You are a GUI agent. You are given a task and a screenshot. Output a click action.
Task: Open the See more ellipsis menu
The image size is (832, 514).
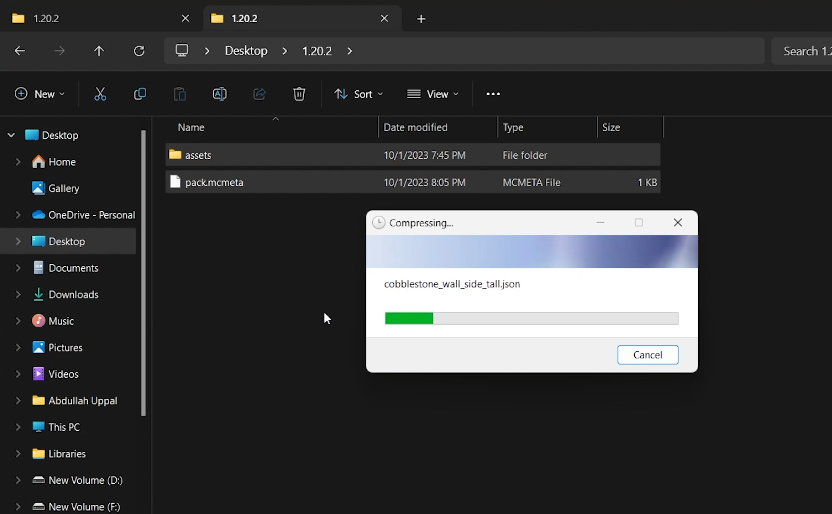493,94
